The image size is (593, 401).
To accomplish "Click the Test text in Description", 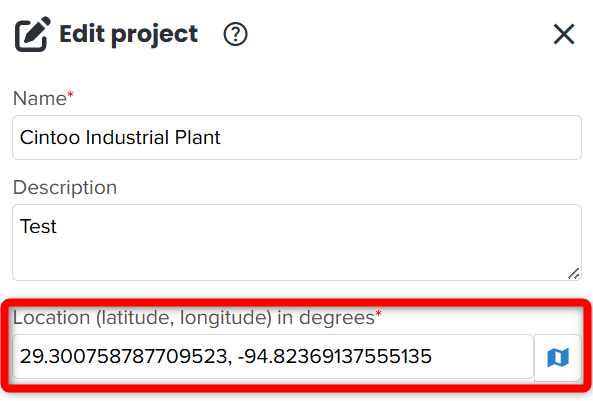I will pos(38,227).
